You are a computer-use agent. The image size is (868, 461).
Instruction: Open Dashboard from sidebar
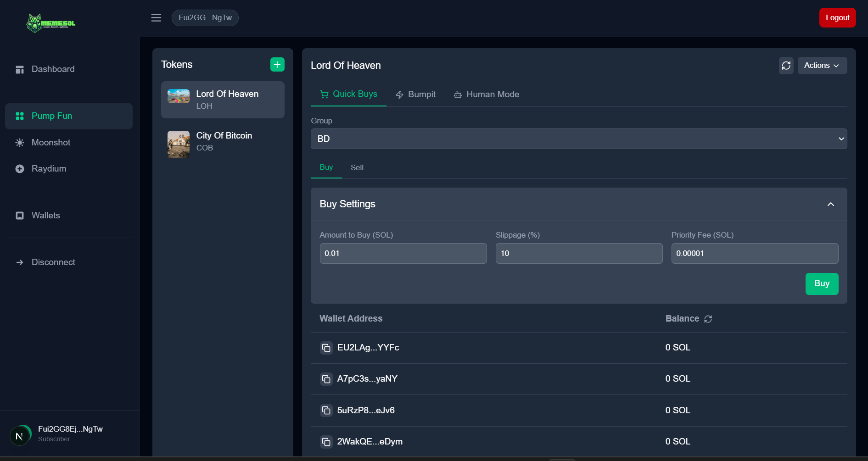(69, 69)
